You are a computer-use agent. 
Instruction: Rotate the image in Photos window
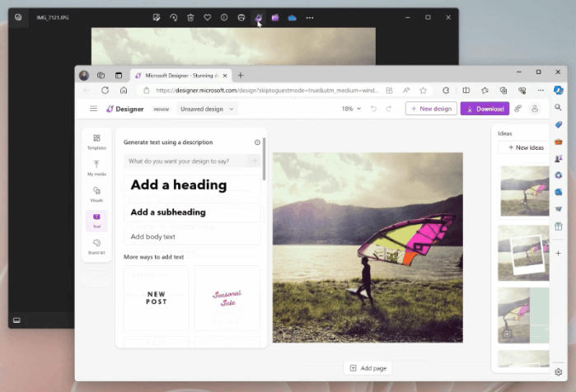pyautogui.click(x=173, y=17)
